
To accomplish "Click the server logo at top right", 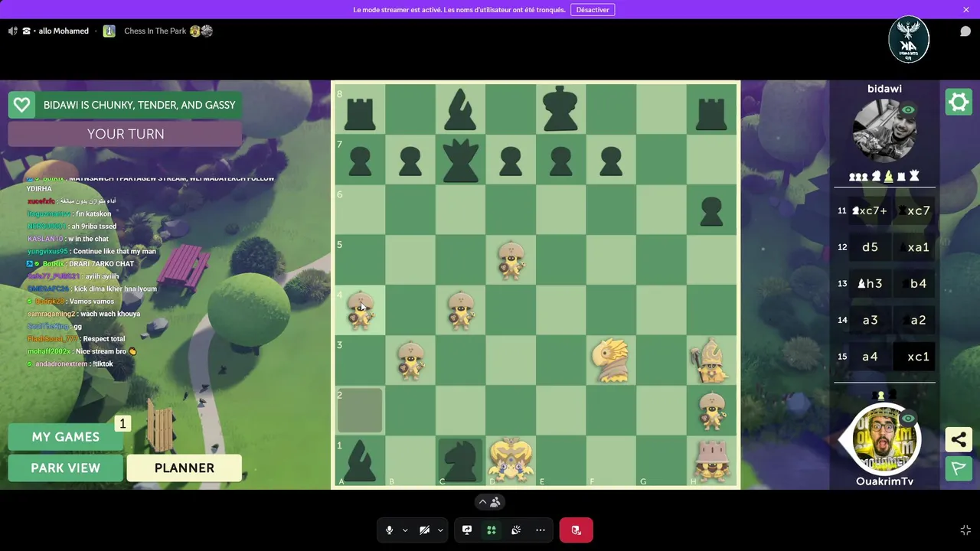I will [x=909, y=40].
